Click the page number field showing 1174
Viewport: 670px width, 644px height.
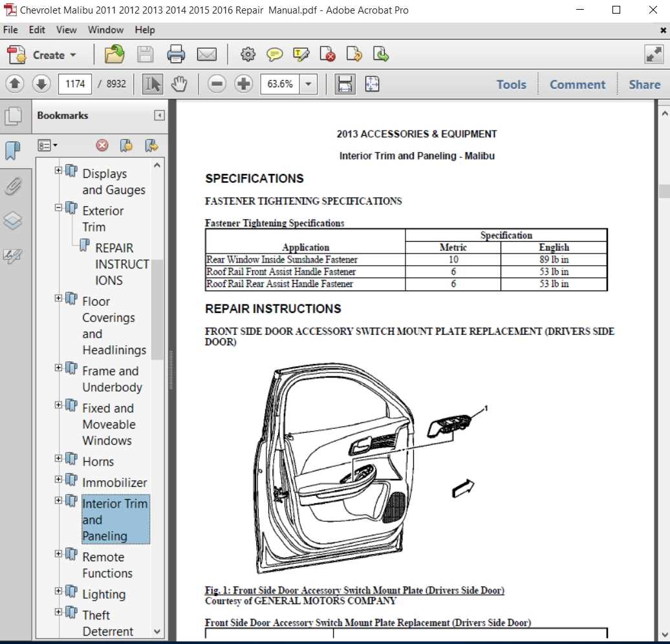75,84
